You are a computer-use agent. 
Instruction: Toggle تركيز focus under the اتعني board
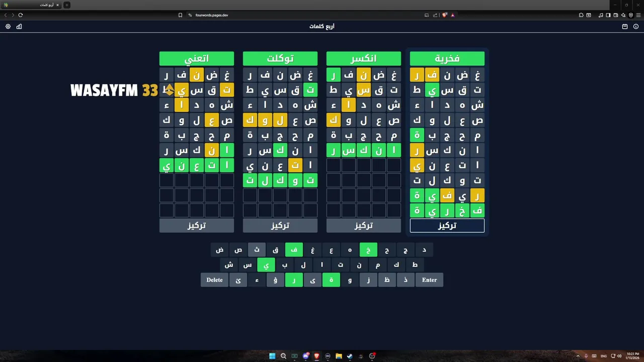pyautogui.click(x=197, y=226)
